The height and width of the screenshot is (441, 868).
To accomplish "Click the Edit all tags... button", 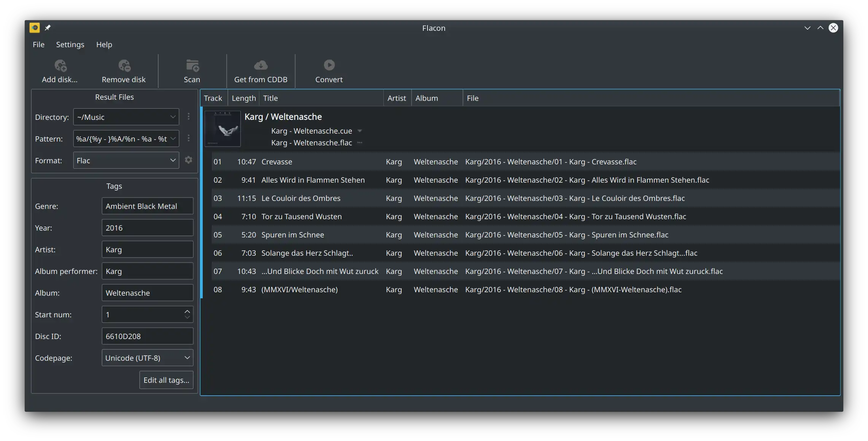I will pyautogui.click(x=166, y=380).
